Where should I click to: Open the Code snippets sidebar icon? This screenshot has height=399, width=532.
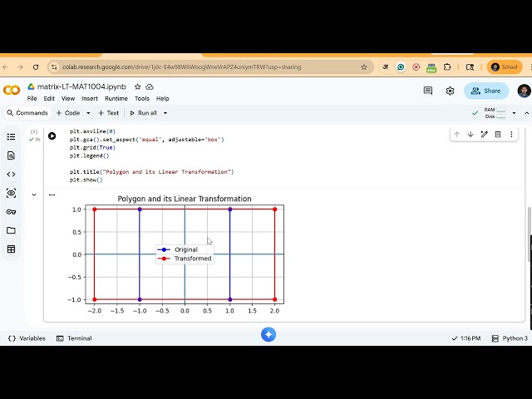pos(11,175)
